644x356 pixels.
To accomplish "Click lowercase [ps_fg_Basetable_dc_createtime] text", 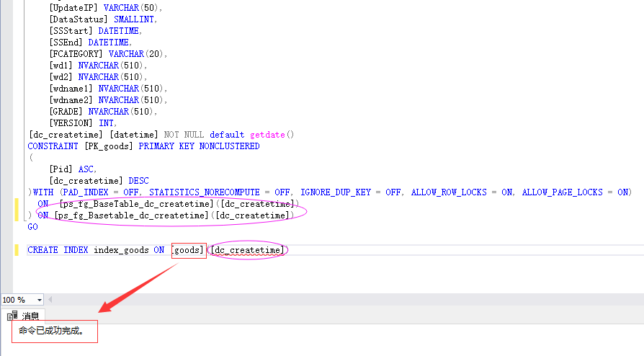I will pos(131,215).
